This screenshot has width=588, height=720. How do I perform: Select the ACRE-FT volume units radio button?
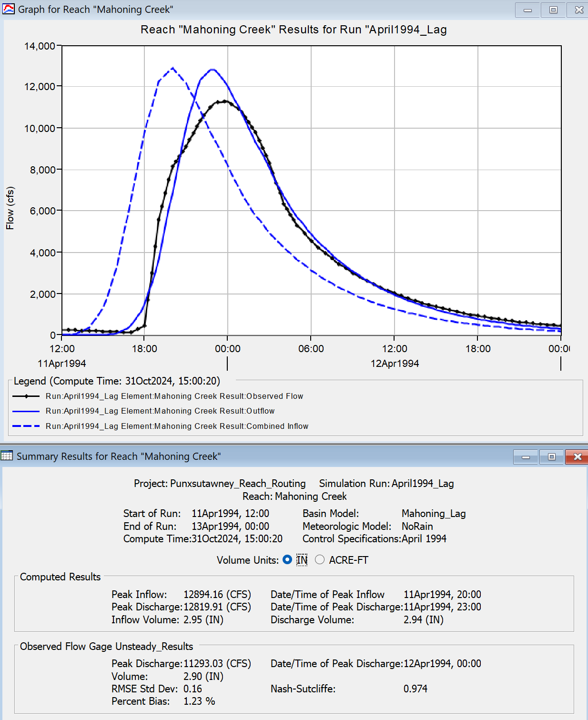(320, 560)
